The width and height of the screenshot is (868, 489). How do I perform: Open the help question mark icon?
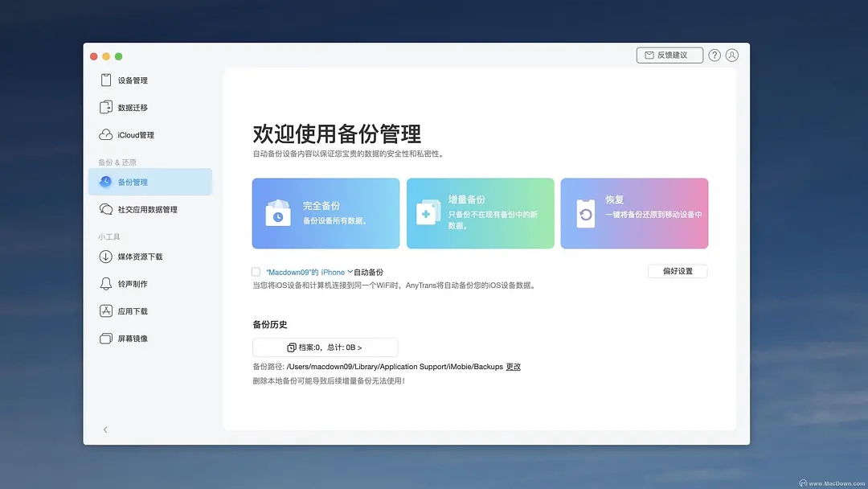(x=714, y=55)
